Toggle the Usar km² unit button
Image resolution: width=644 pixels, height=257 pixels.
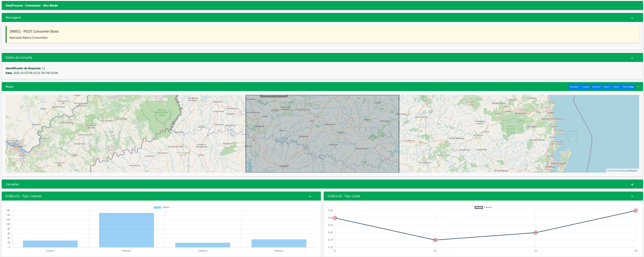tap(596, 87)
